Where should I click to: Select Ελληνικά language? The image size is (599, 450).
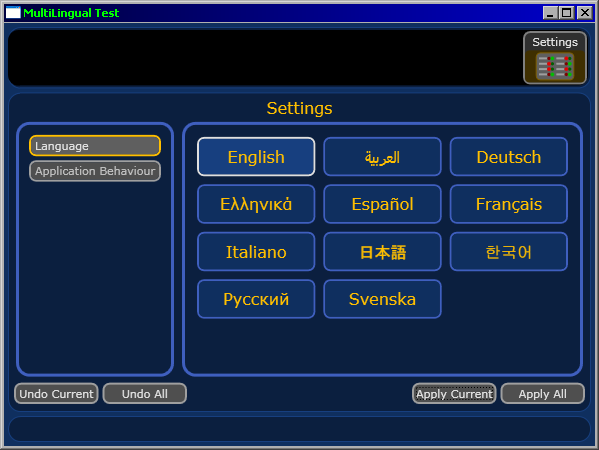coord(256,204)
